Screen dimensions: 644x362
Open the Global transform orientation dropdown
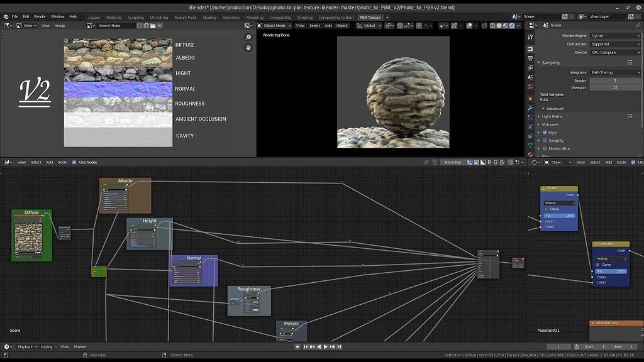[x=369, y=25]
